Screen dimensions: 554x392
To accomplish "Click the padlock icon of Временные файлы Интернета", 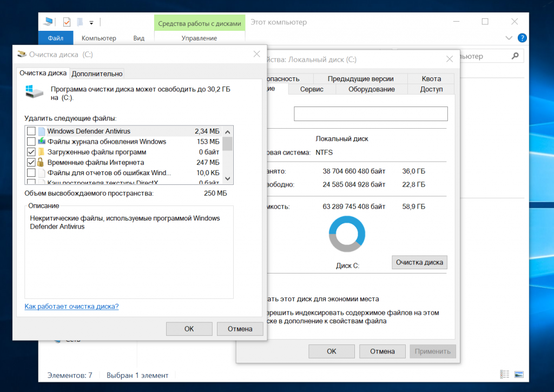I will tap(41, 162).
